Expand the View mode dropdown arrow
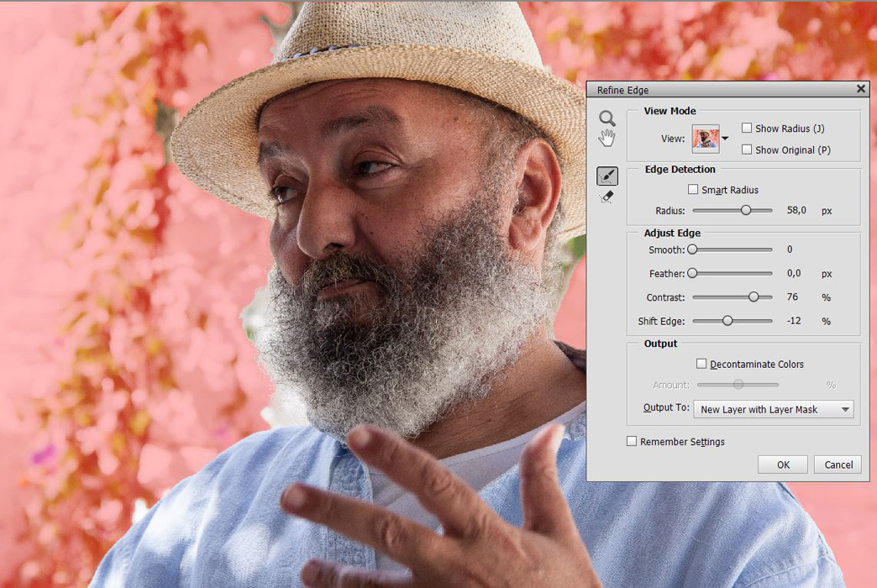 tap(726, 139)
